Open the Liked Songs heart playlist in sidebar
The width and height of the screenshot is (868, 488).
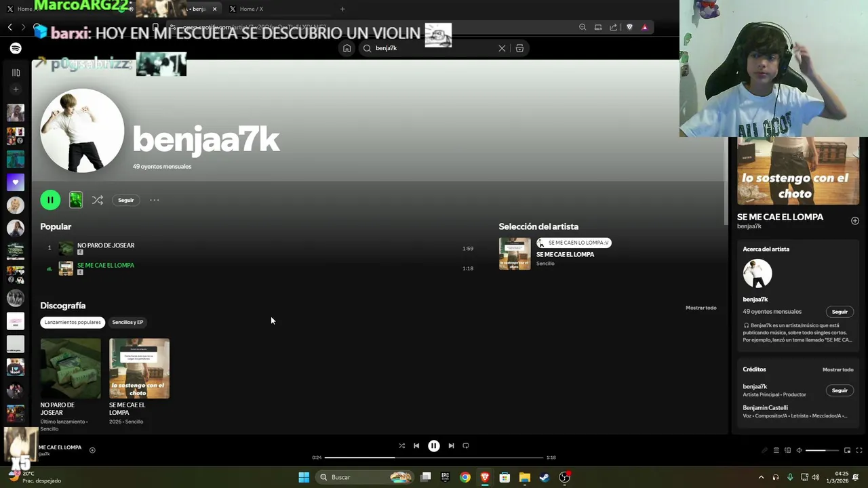(16, 182)
